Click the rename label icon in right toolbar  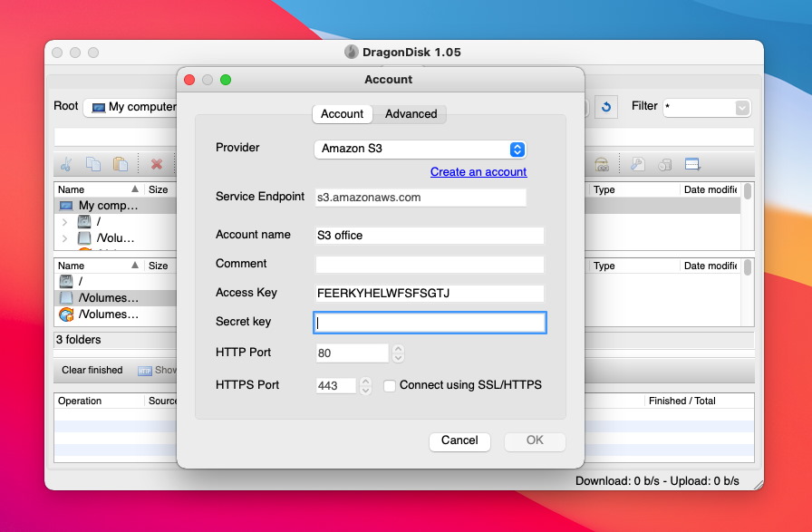tap(602, 165)
